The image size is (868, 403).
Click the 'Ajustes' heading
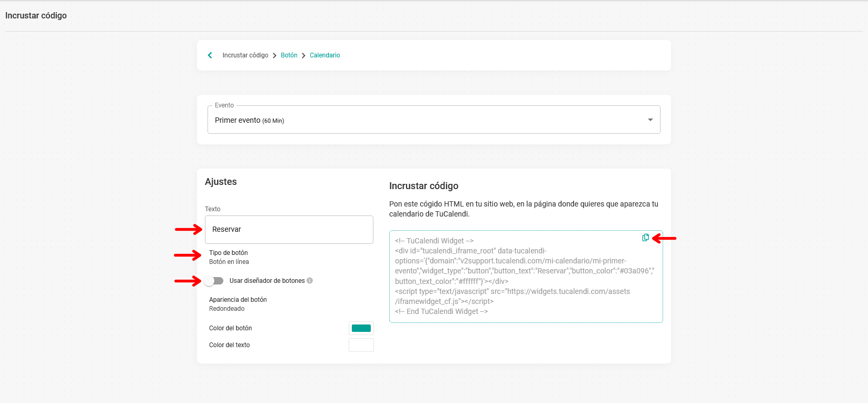click(221, 182)
